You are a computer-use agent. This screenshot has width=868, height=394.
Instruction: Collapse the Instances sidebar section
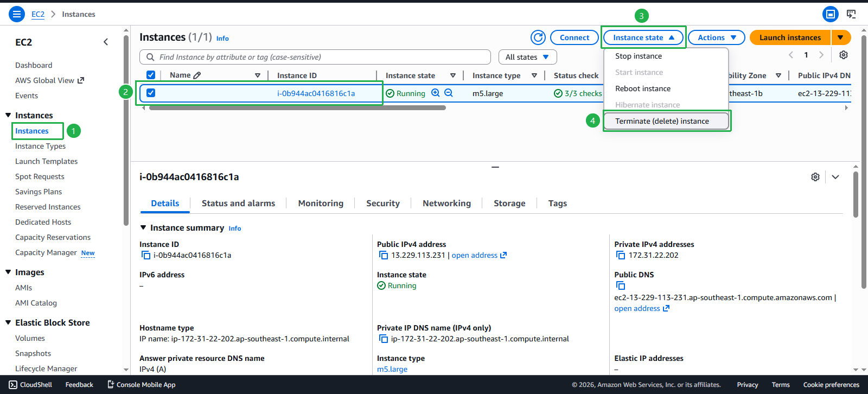(8, 115)
